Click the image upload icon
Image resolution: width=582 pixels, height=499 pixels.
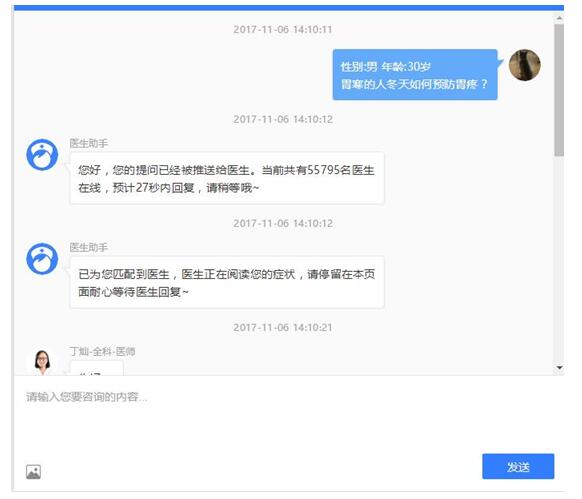pyautogui.click(x=33, y=472)
